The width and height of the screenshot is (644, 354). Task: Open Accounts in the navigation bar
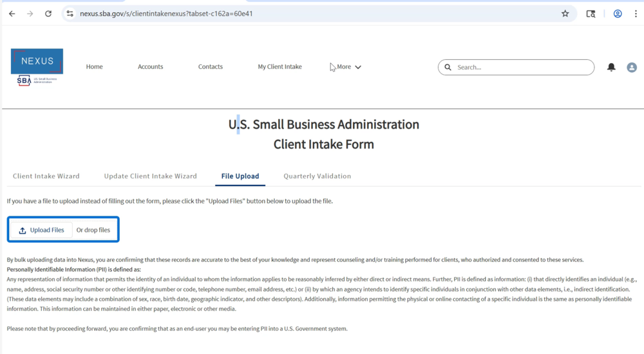150,67
